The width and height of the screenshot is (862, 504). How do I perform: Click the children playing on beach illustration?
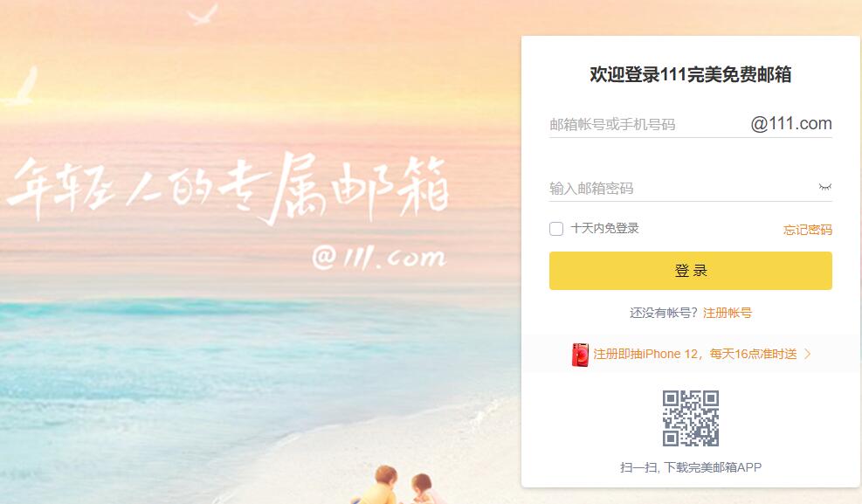403,485
